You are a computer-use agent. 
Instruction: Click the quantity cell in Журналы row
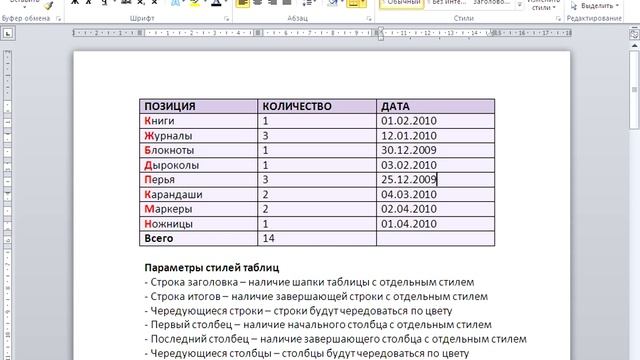[317, 136]
